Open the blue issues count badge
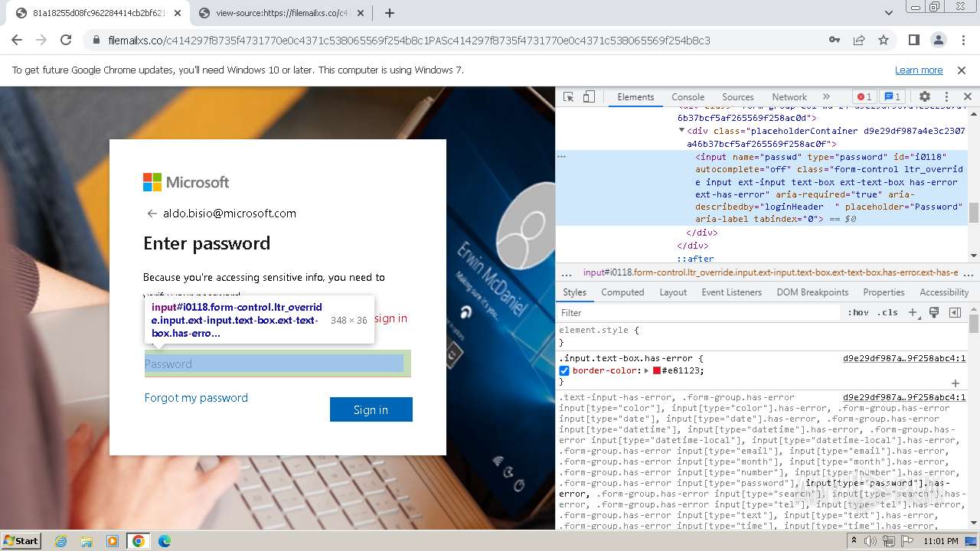 pyautogui.click(x=892, y=97)
